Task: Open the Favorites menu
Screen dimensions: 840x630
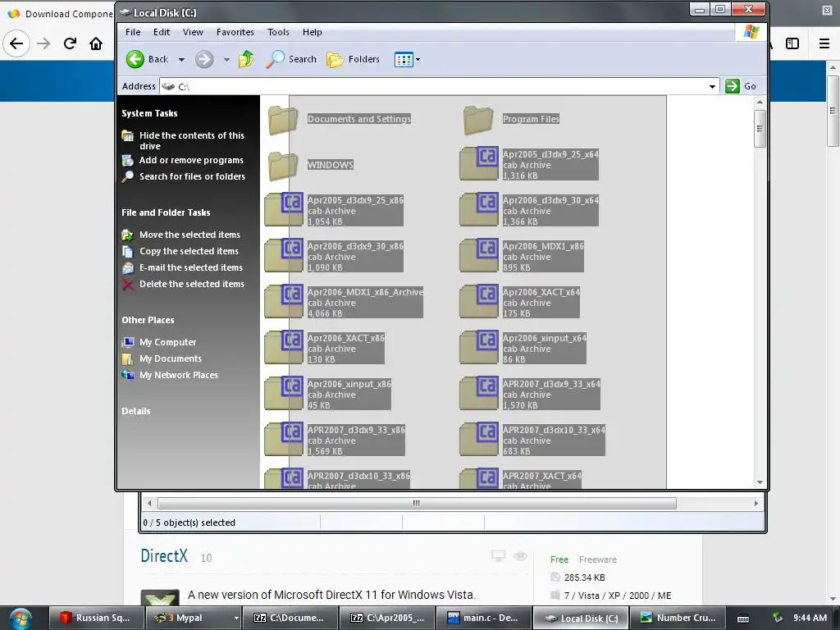Action: coord(235,32)
